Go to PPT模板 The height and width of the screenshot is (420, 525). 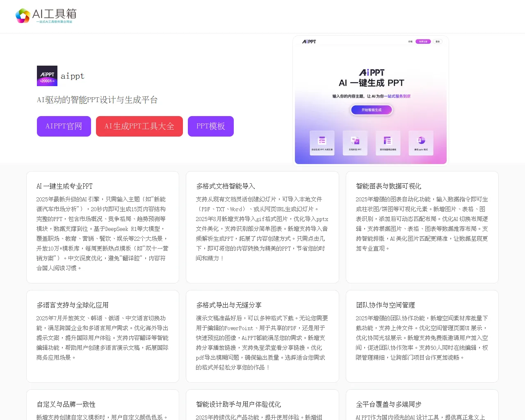click(211, 126)
